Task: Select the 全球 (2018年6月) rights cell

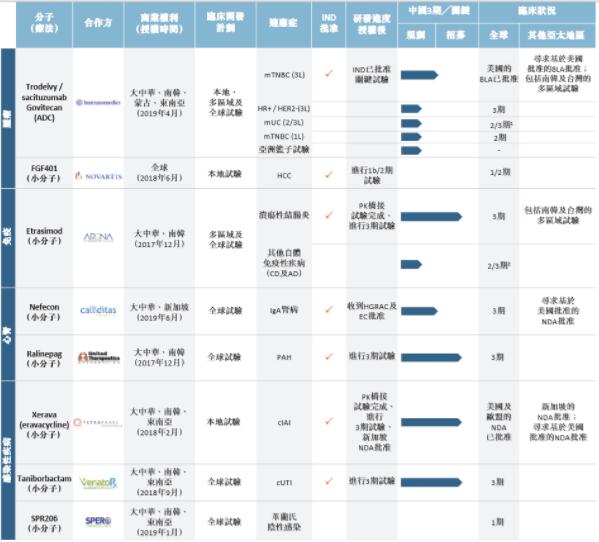Action: [x=159, y=173]
